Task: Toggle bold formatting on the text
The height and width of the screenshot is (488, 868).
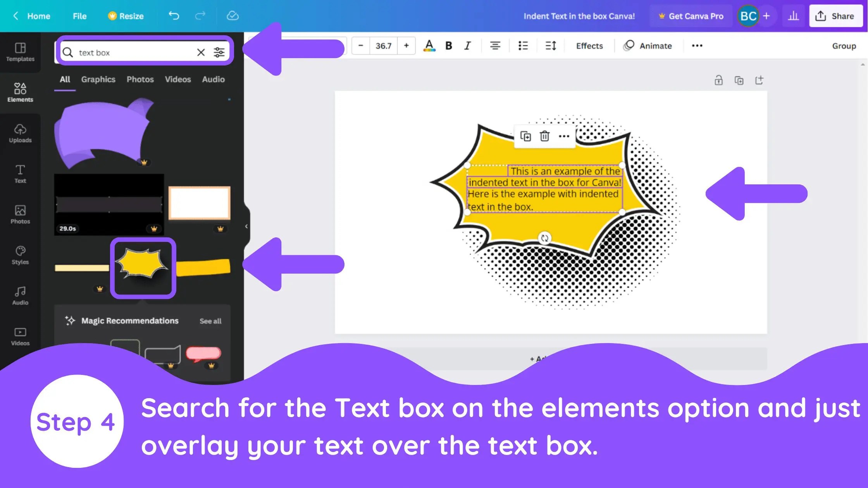Action: click(448, 45)
